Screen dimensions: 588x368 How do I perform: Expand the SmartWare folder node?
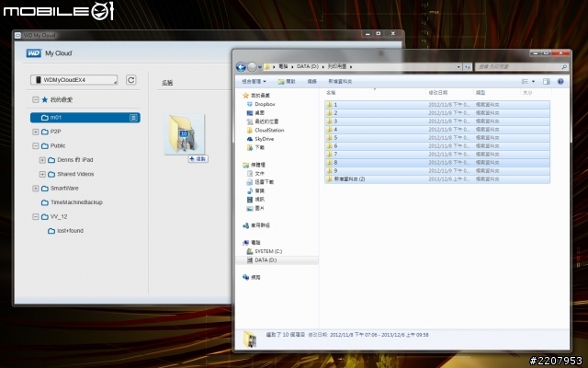[x=35, y=188]
